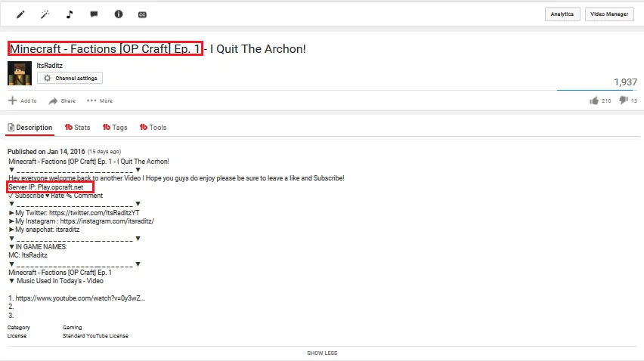Switch to the Tags tab
Viewport: 644px width, 361px height.
[115, 128]
